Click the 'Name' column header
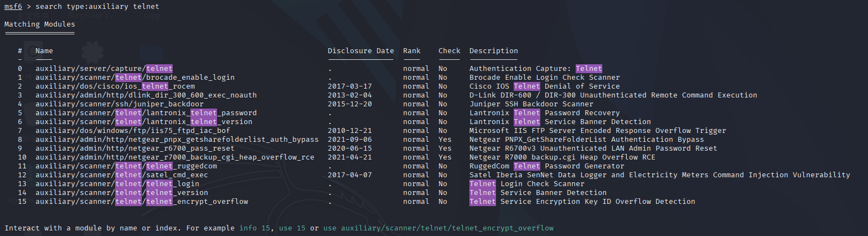This screenshot has width=868, height=236. [44, 51]
